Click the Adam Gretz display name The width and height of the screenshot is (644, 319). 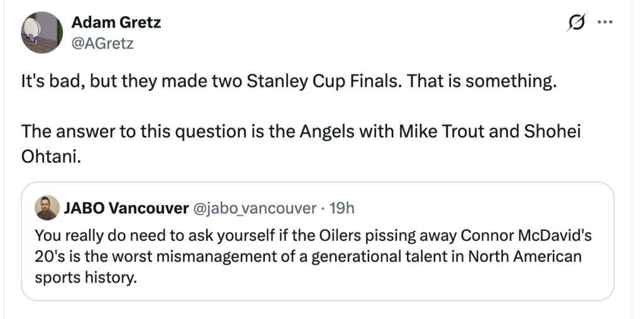tap(116, 22)
